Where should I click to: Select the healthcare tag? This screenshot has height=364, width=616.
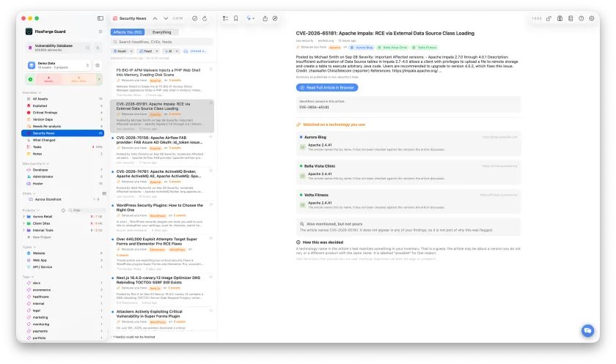coord(63,297)
